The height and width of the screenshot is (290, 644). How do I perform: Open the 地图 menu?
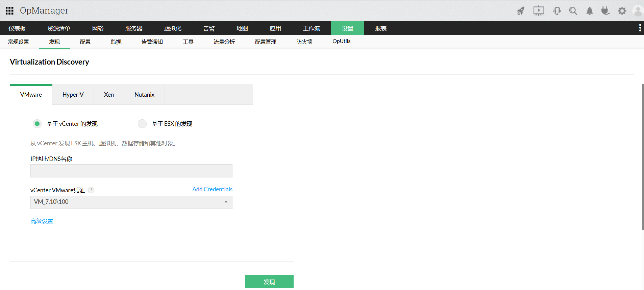(x=242, y=28)
